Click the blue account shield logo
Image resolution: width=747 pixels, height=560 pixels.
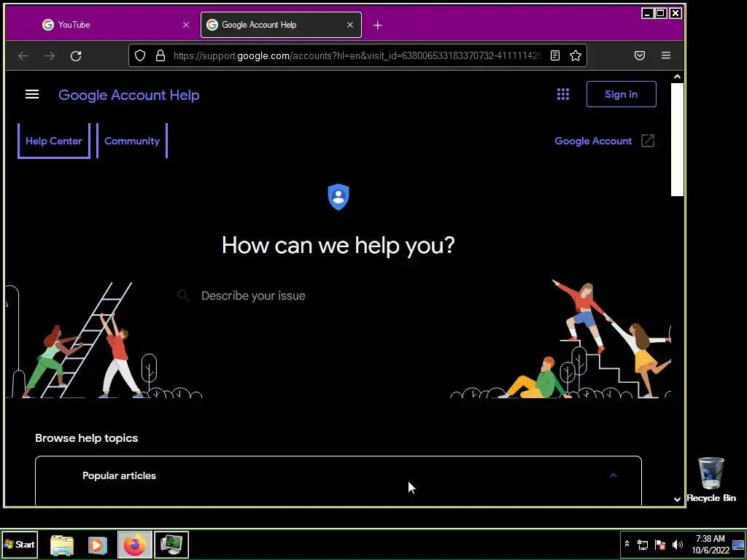(338, 197)
